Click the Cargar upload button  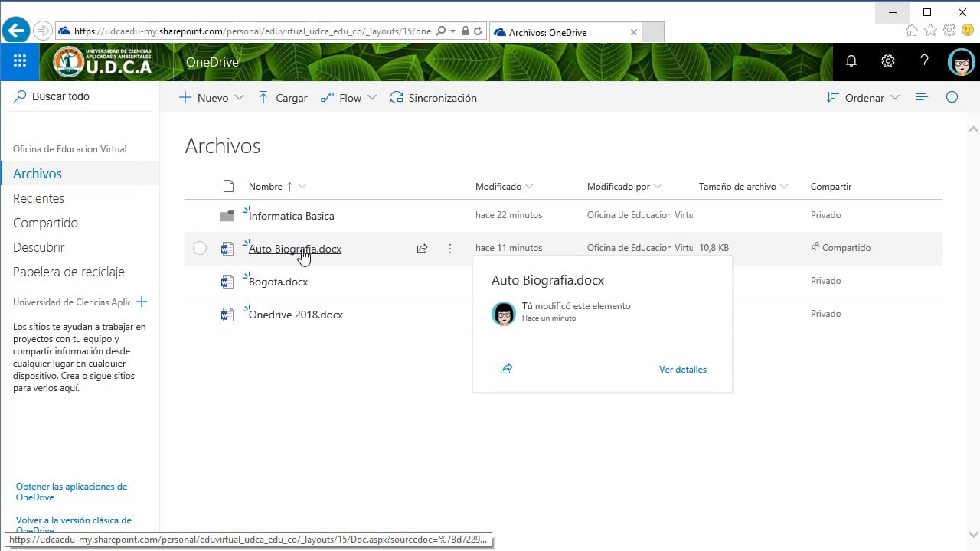click(x=283, y=98)
